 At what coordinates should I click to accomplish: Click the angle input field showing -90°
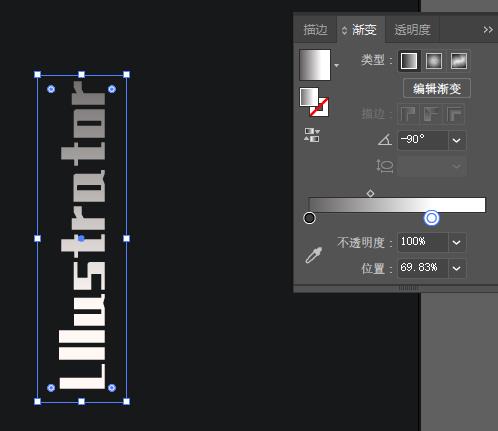[423, 140]
